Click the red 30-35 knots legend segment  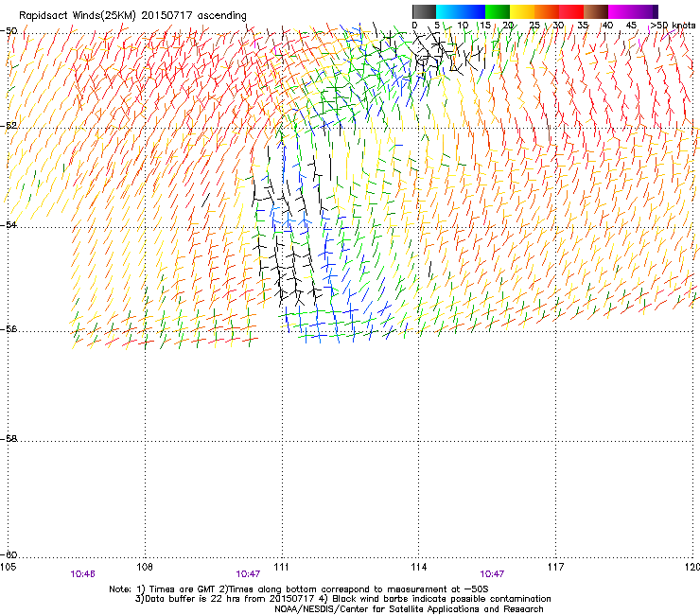click(x=571, y=11)
